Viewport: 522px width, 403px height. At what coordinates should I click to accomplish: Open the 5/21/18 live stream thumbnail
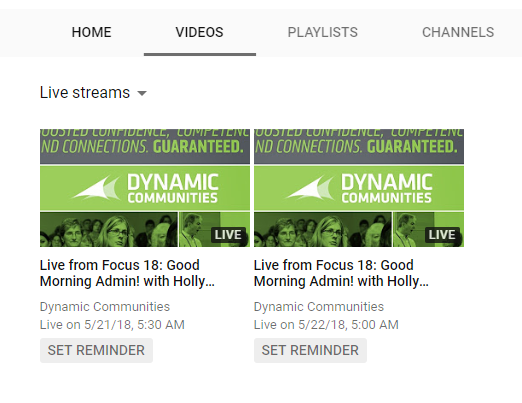pyautogui.click(x=145, y=188)
